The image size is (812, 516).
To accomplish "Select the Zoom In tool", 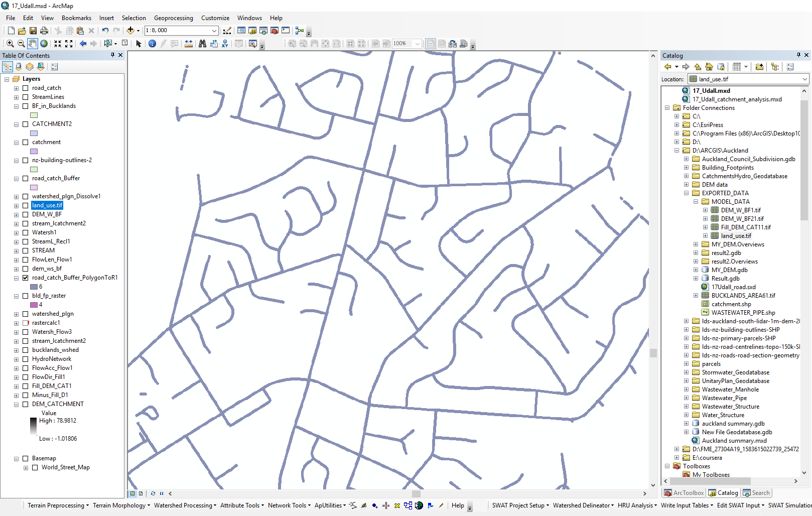I will tap(10, 44).
